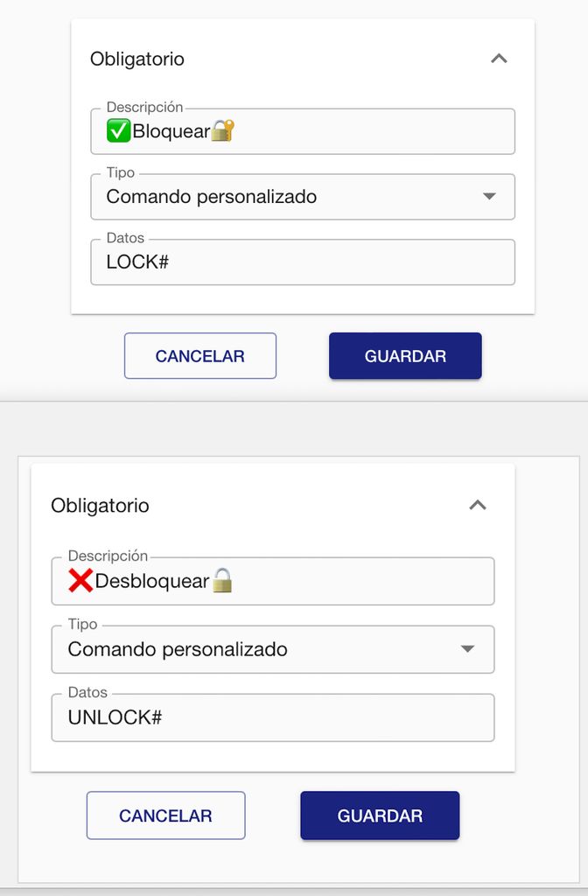Click the red X emoji before Desbloquear
This screenshot has height=896, width=588.
coord(80,580)
